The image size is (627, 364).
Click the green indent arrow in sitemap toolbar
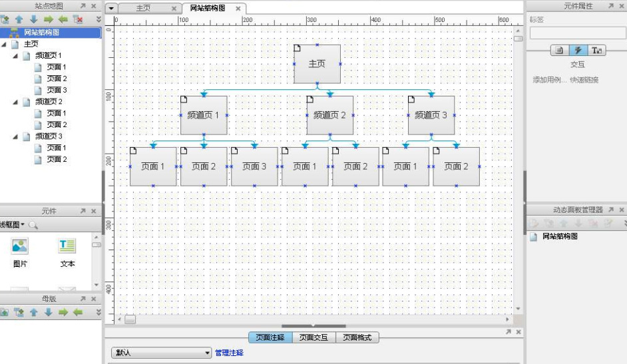pos(48,19)
